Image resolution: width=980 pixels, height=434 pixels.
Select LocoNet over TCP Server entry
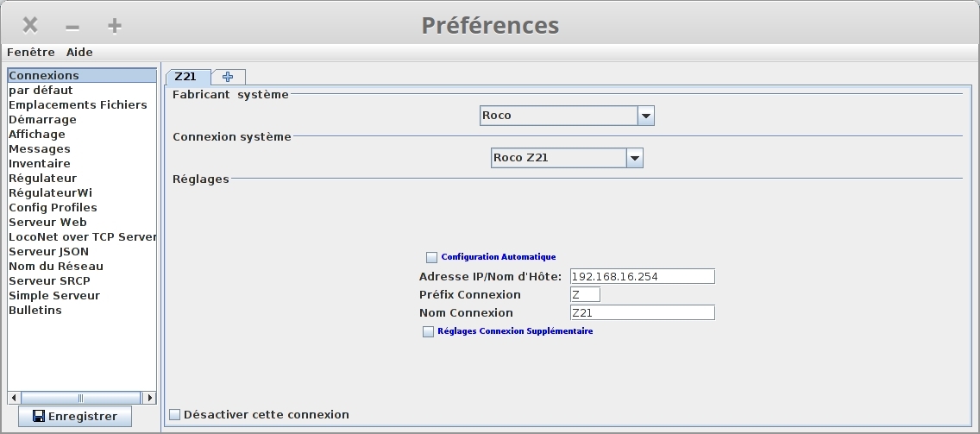[x=82, y=237]
